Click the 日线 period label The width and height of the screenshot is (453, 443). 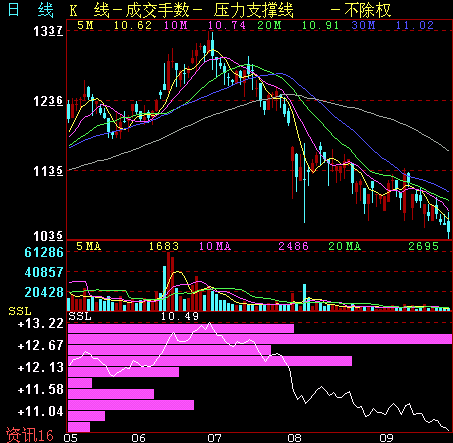tap(30, 10)
